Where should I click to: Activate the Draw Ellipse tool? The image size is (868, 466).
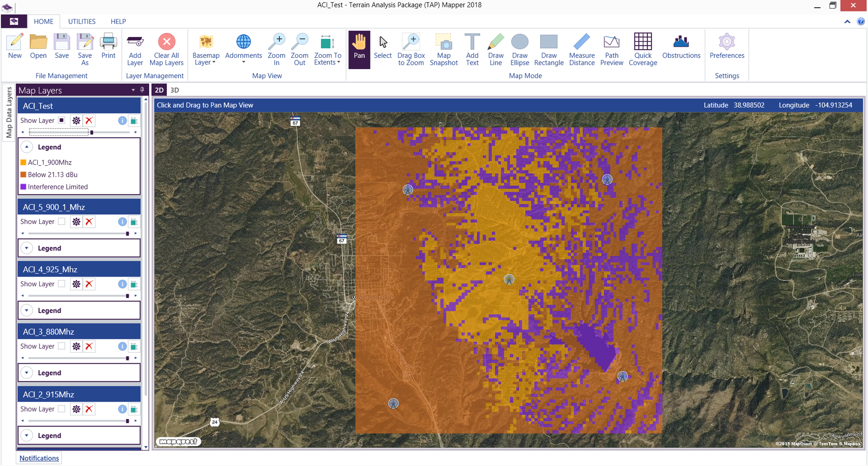click(520, 49)
